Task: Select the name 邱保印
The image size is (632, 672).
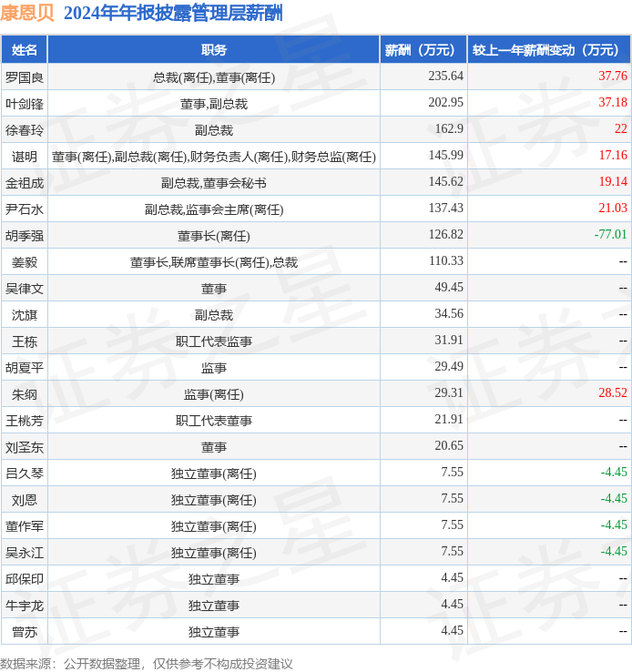Action: coord(25,579)
